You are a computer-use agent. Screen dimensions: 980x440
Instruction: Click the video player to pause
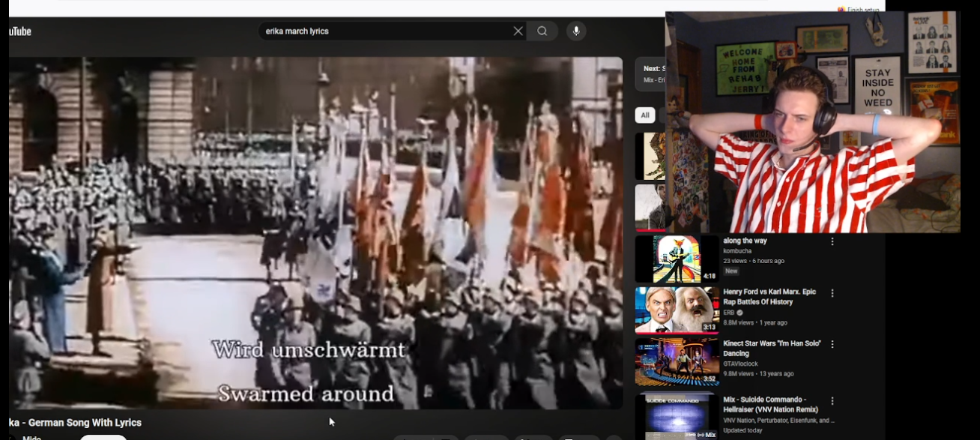coord(315,233)
